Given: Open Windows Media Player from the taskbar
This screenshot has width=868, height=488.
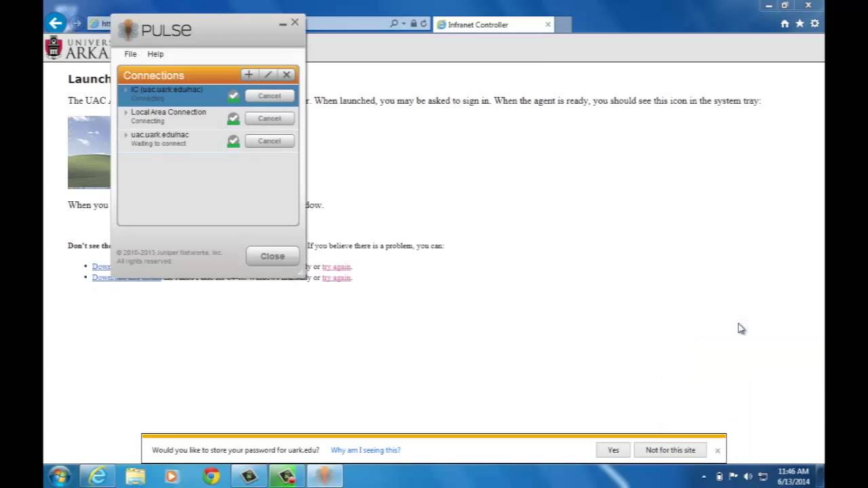Looking at the screenshot, I should 172,476.
